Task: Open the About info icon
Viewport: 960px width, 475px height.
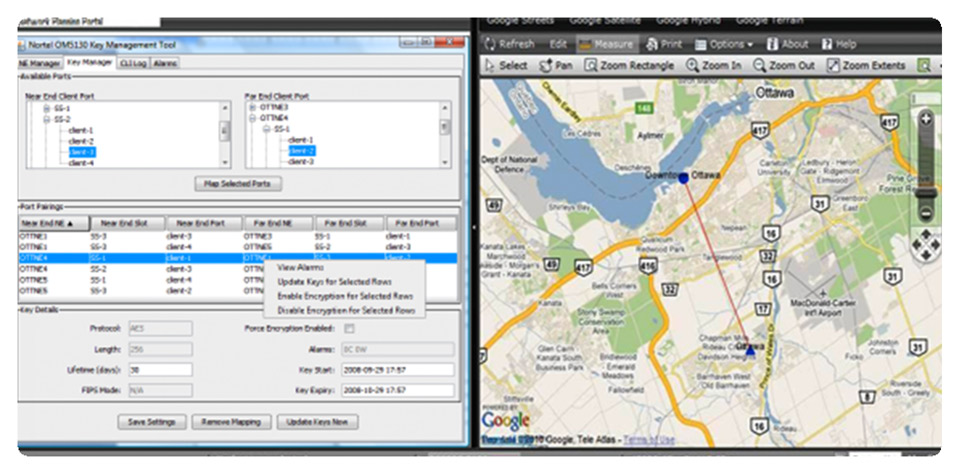Action: (x=773, y=44)
